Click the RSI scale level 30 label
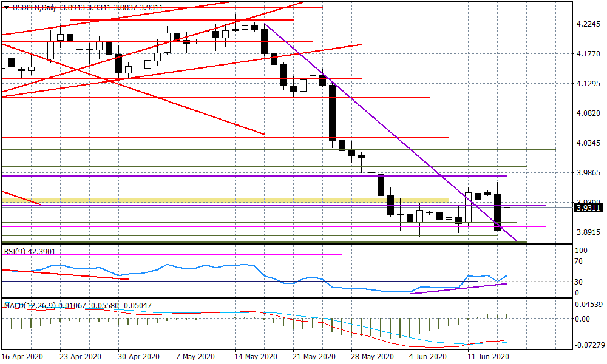The image size is (607, 364). click(578, 282)
